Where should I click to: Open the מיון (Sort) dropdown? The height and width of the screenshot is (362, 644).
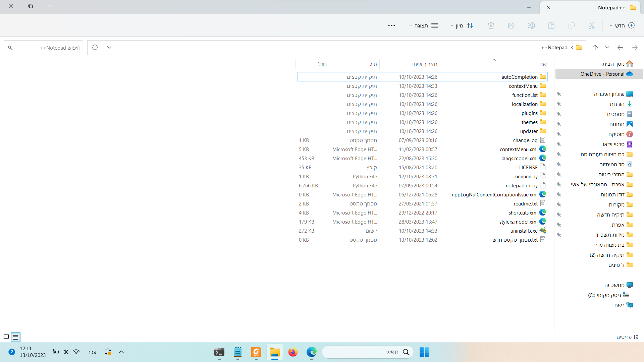(462, 25)
